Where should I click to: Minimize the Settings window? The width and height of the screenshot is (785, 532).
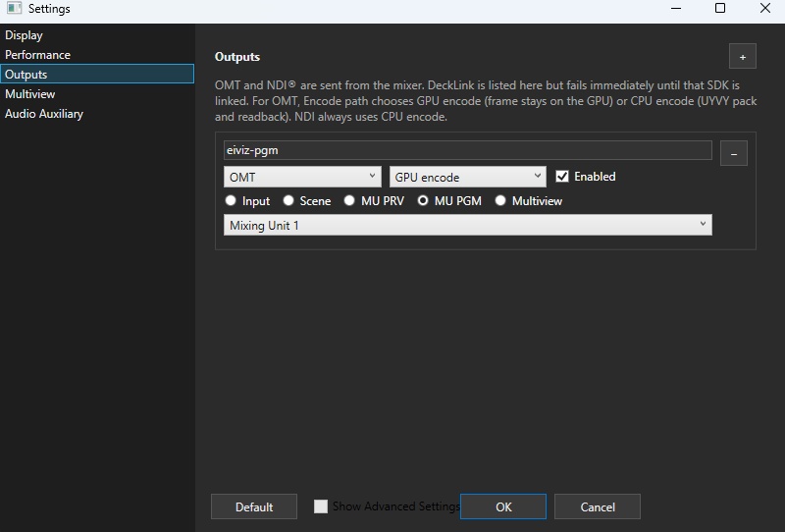coord(676,8)
